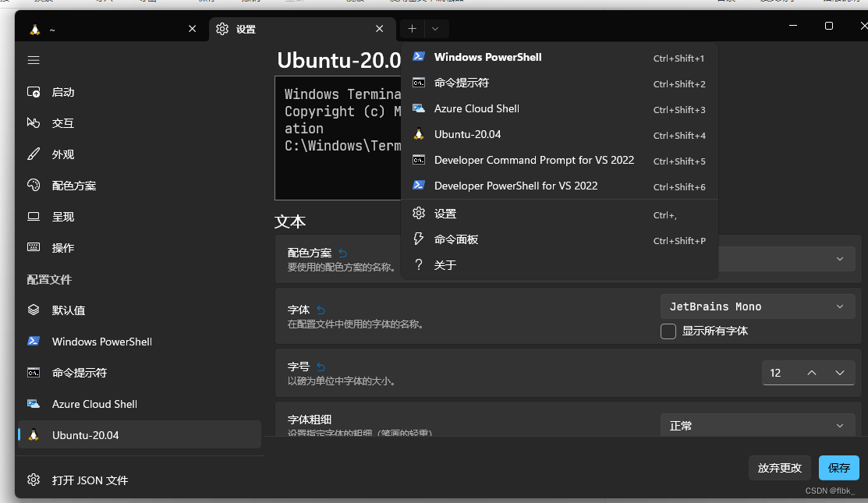Click 打开 JSON 文件 label
Viewport: 868px width, 503px height.
click(x=90, y=480)
